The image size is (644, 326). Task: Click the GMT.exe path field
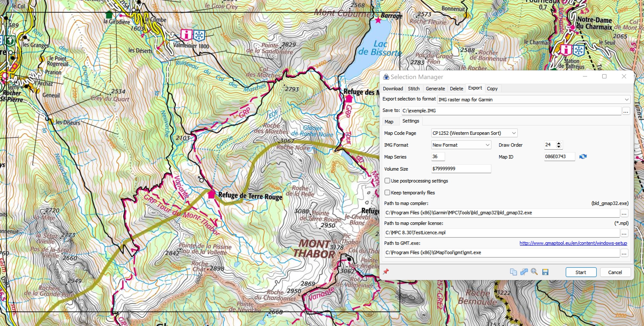[502, 253]
